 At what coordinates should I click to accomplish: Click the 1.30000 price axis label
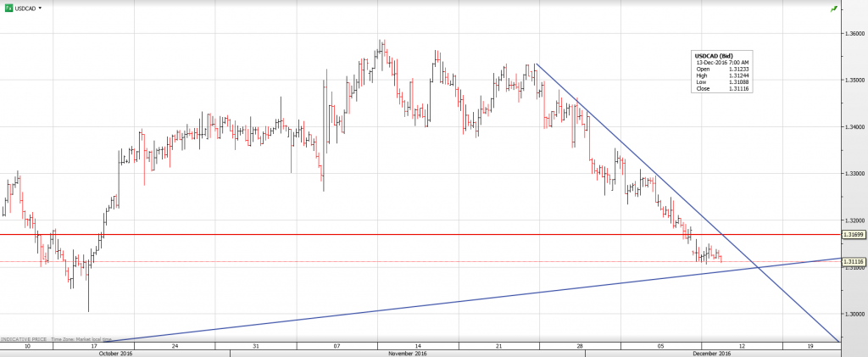point(854,314)
